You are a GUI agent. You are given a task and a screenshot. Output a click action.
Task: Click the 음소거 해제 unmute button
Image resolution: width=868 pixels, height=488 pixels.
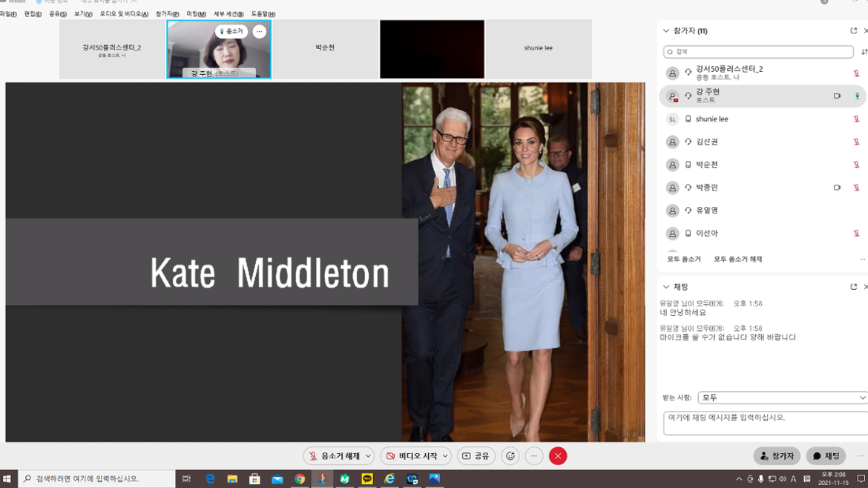pyautogui.click(x=334, y=456)
